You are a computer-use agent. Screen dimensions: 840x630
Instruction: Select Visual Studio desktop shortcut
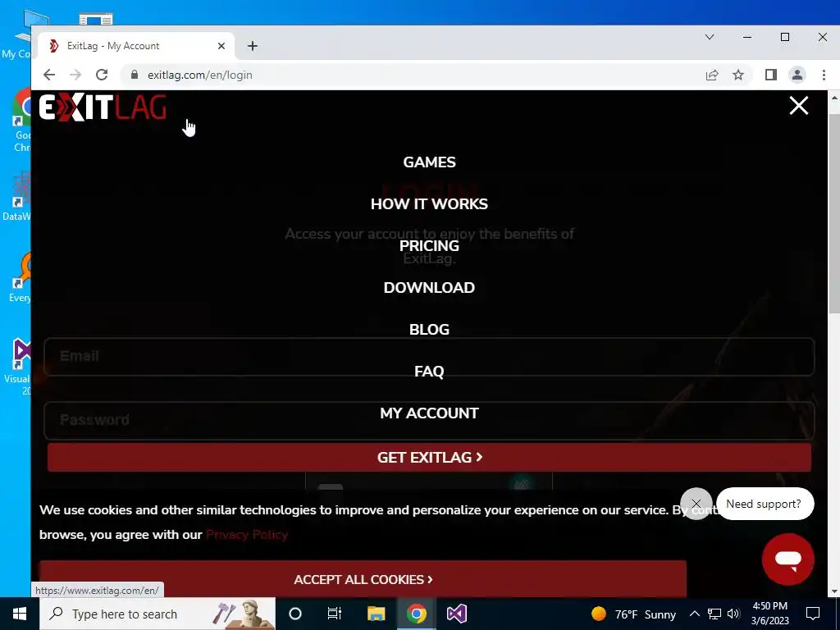(18, 367)
